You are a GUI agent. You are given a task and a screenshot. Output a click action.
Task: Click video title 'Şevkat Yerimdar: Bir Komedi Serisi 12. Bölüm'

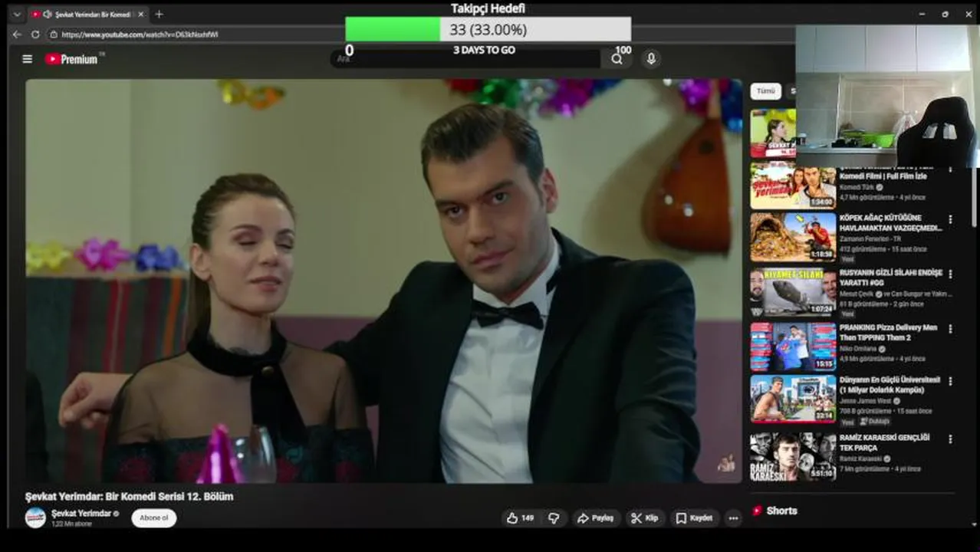coord(130,496)
